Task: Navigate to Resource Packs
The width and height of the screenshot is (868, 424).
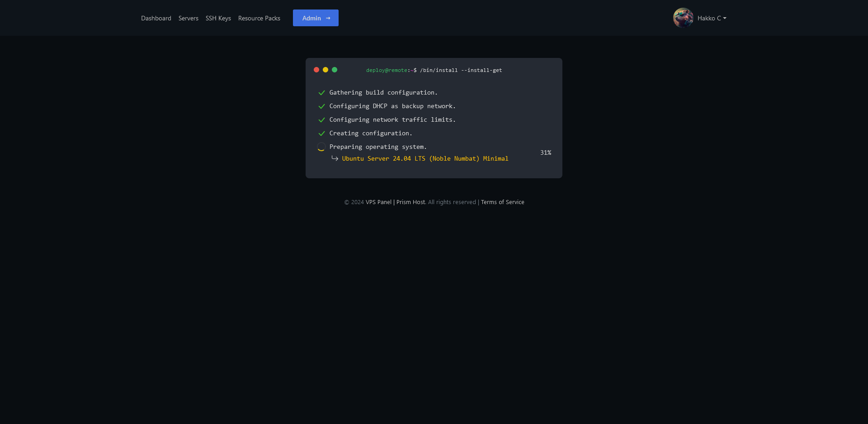Action: 259,18
